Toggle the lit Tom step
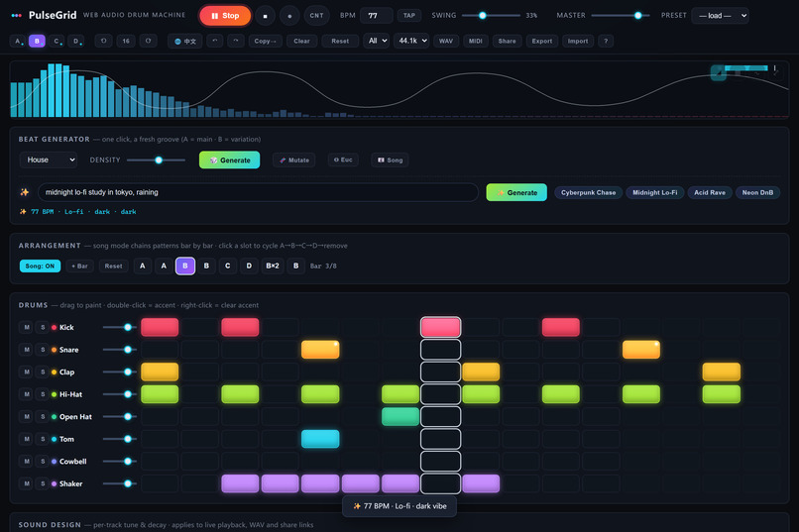This screenshot has width=799, height=532. tap(320, 439)
